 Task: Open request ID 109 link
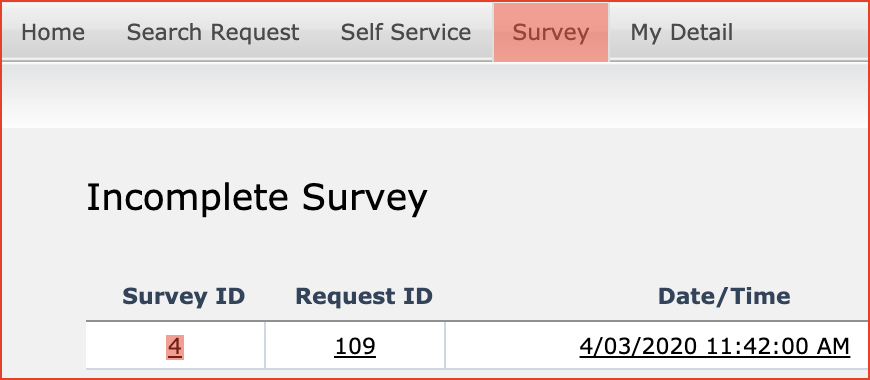coord(355,347)
